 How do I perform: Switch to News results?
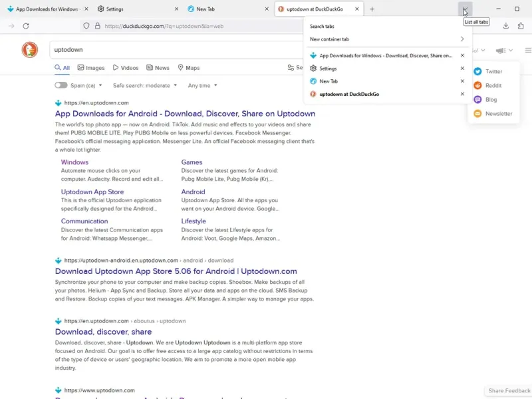coord(158,68)
